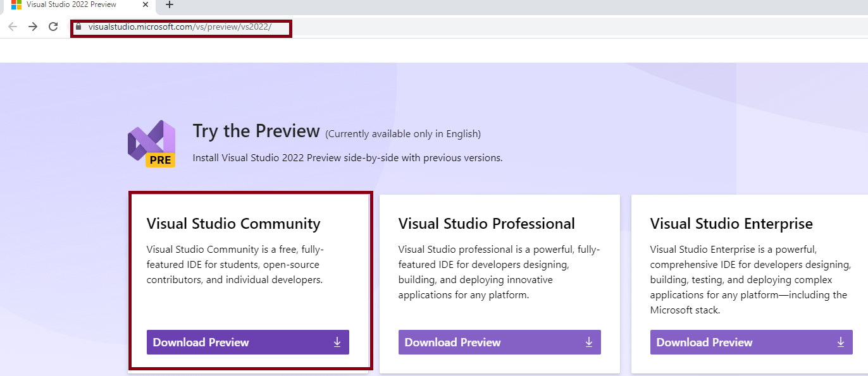Click the browser back arrow
This screenshot has height=376, width=868.
[13, 27]
